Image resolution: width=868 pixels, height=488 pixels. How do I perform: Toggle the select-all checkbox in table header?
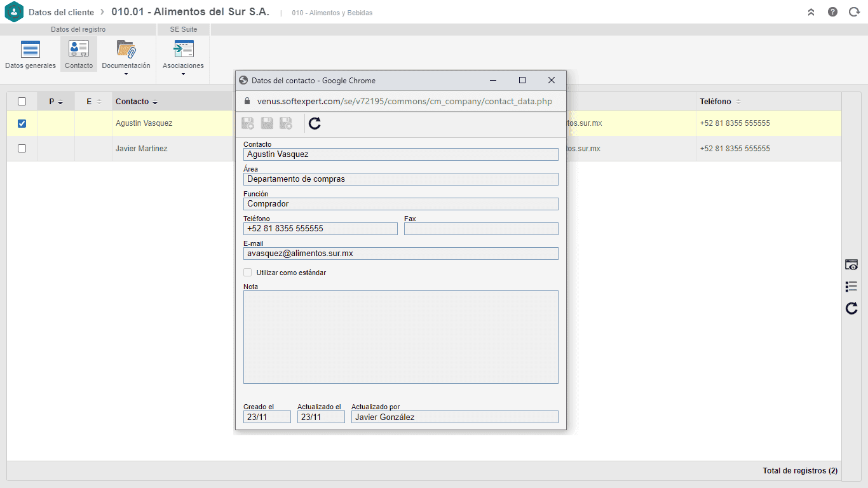22,102
